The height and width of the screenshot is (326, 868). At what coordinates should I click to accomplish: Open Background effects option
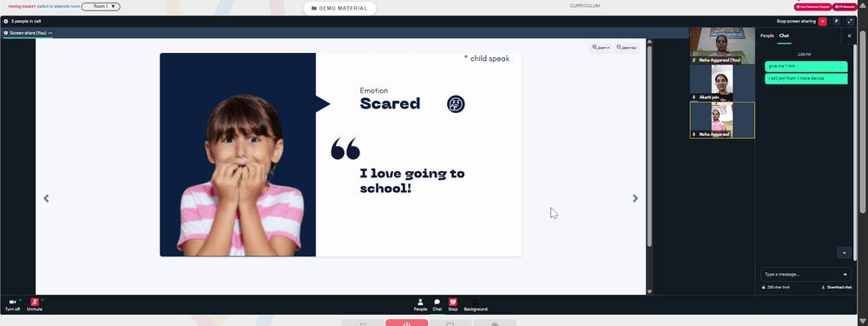pyautogui.click(x=476, y=305)
